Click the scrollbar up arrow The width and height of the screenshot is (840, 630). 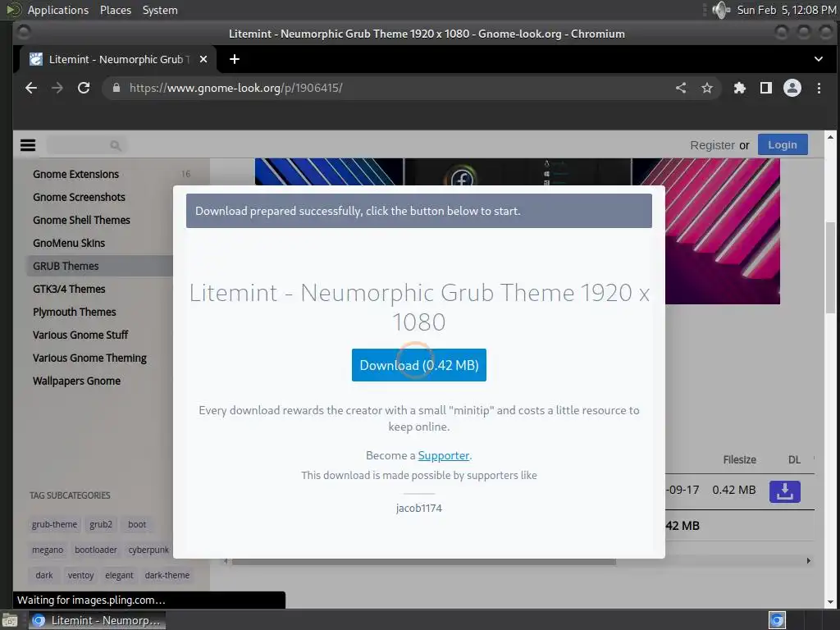(x=830, y=137)
